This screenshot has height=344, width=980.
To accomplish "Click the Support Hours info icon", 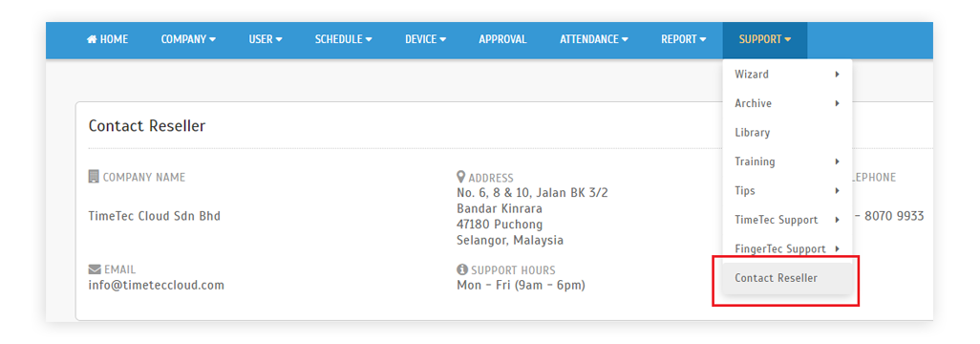I will pyautogui.click(x=462, y=269).
